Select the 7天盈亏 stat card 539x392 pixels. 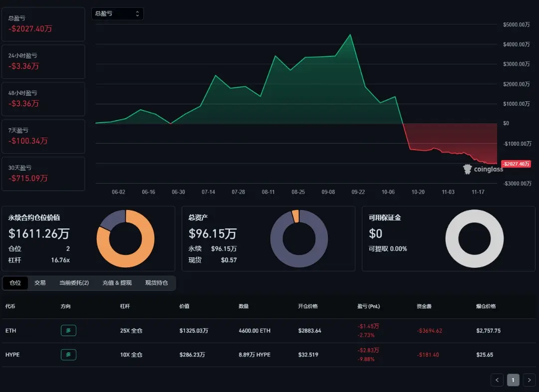(43, 136)
